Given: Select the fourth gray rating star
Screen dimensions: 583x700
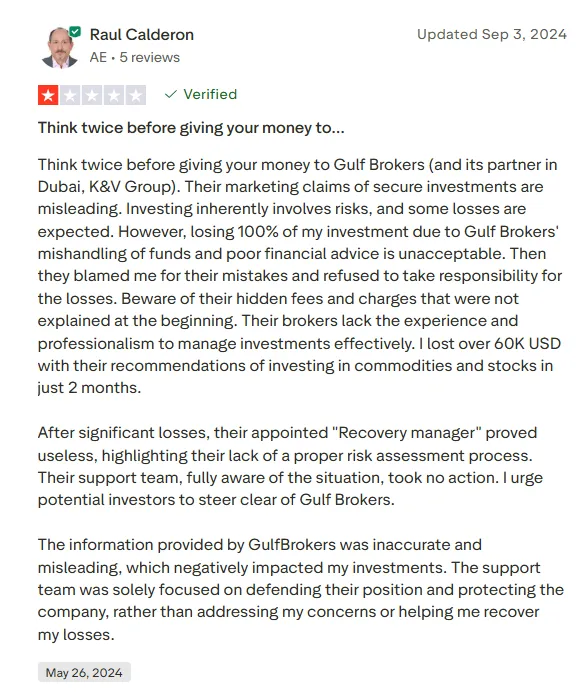Looking at the screenshot, I should pos(114,95).
